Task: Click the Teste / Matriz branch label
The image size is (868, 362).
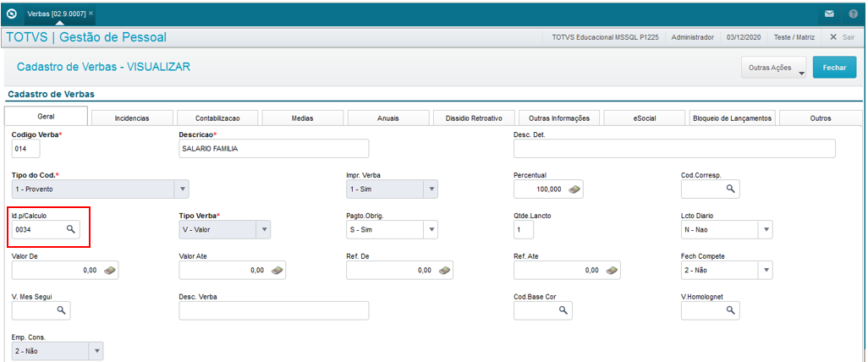Action: pos(794,38)
